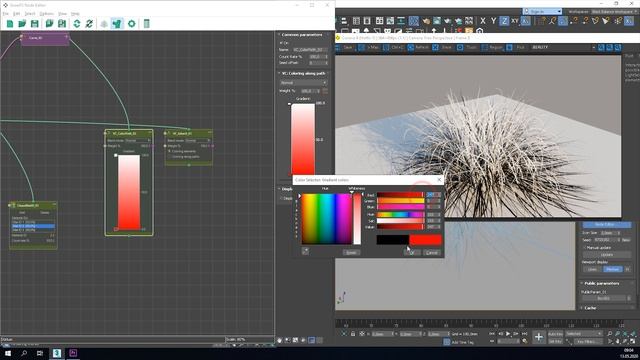Click the double-arrows update icon in Node Editor
640x360 pixels.
(77, 24)
